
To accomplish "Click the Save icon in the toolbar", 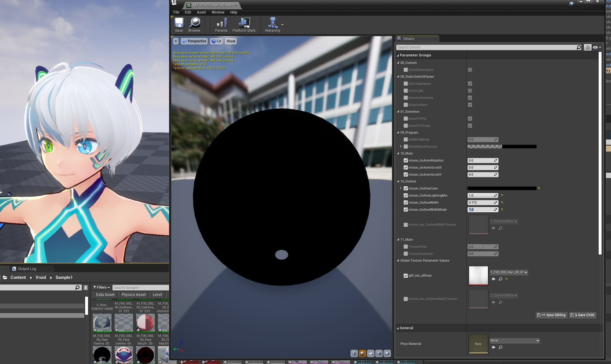I will (x=179, y=25).
